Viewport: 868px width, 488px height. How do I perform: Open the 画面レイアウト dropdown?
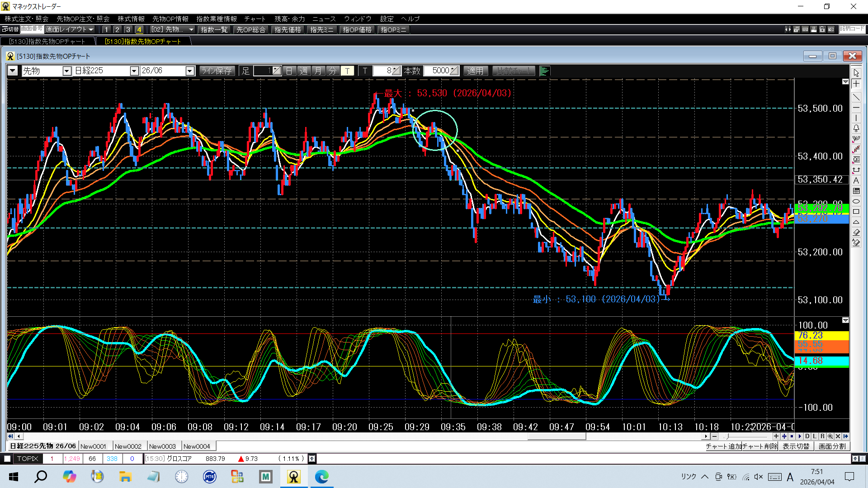click(x=70, y=29)
